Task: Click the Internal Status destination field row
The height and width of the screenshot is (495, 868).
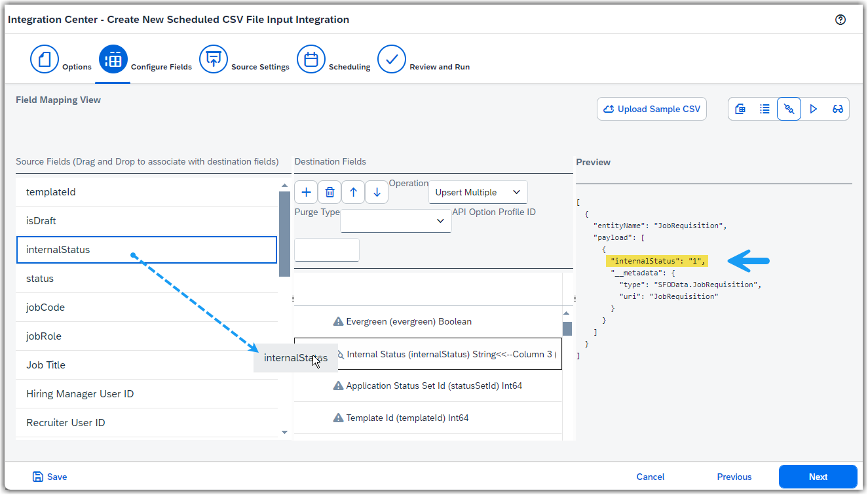Action: [428, 354]
